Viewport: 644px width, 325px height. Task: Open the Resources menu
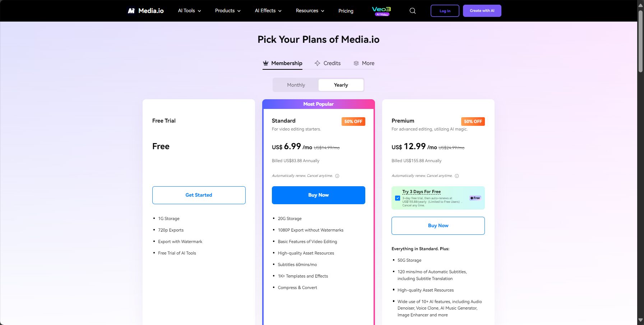pos(310,11)
